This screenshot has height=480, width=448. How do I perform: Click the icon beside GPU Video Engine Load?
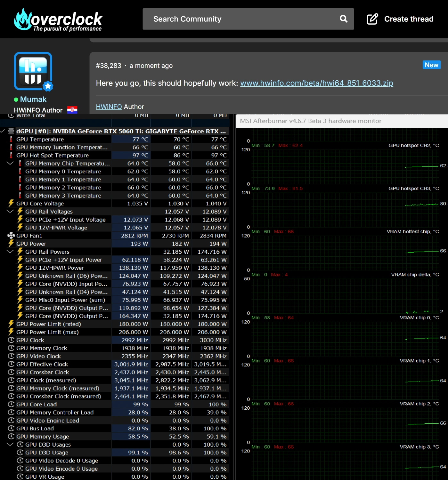11,420
